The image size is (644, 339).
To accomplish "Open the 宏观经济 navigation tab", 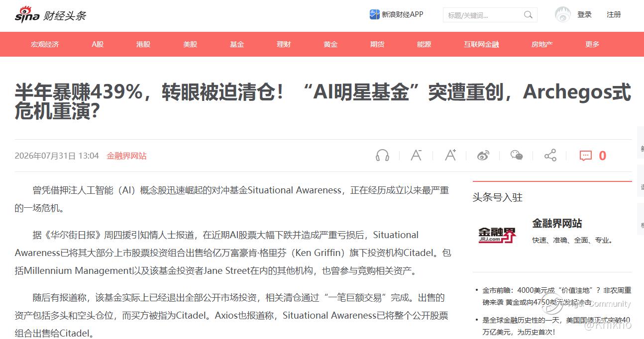I will click(45, 44).
